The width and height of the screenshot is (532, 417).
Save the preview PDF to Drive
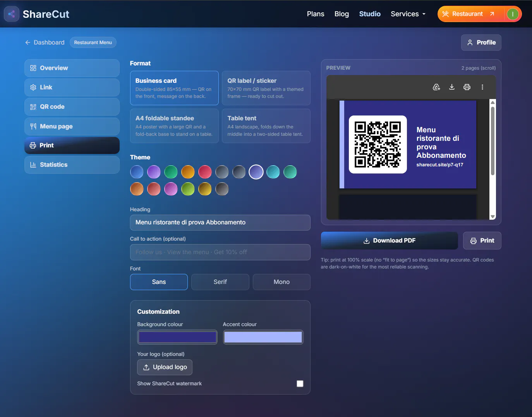coord(436,87)
